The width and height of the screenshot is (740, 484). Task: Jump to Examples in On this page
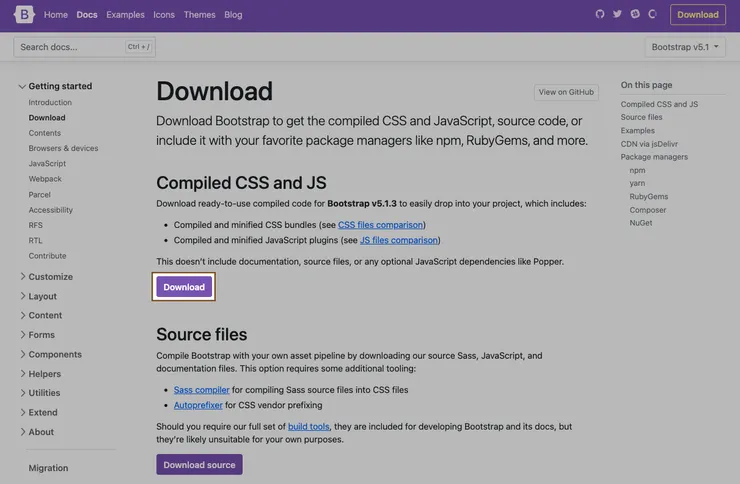pos(638,130)
